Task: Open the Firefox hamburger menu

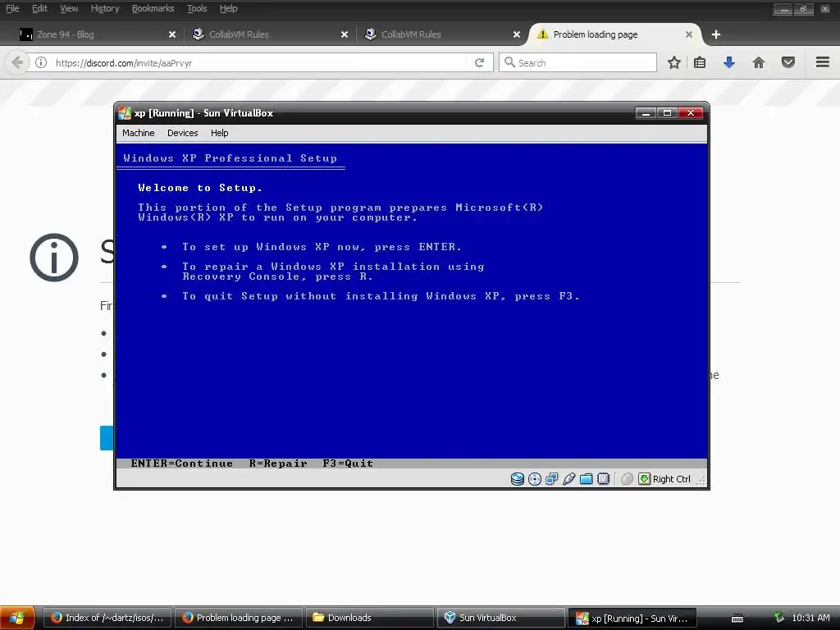Action: 823,62
